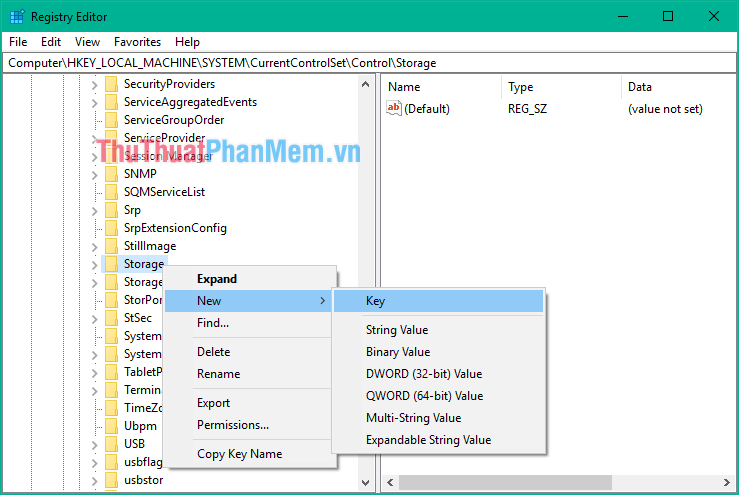
Task: Click the usbstor folder icon
Action: click(112, 480)
